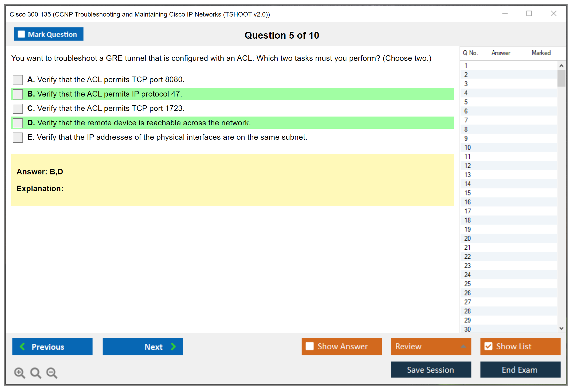
Task: Click the Save Session button
Action: coord(431,370)
